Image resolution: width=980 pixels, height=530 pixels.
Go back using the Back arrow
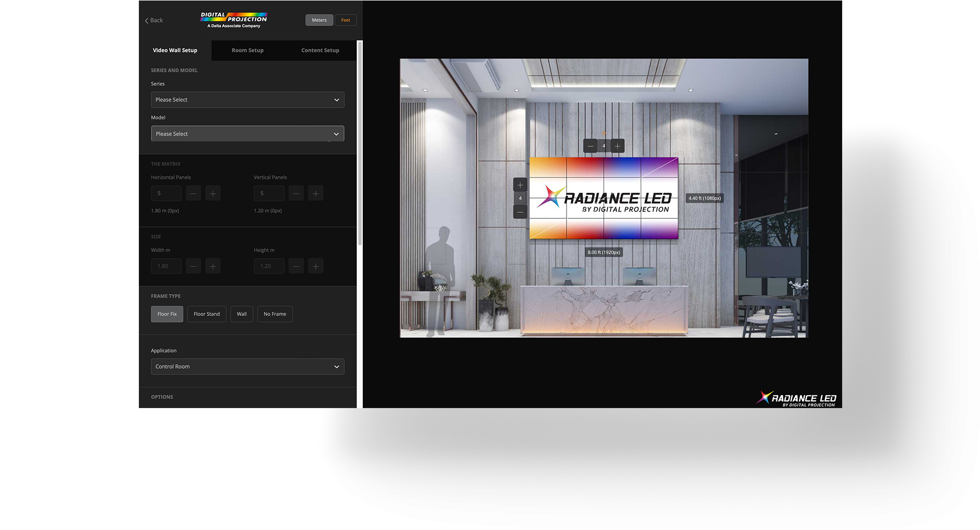tap(154, 20)
